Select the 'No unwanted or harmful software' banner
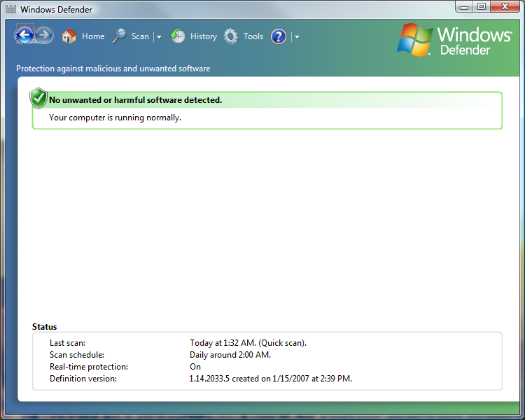The image size is (525, 420). (135, 100)
